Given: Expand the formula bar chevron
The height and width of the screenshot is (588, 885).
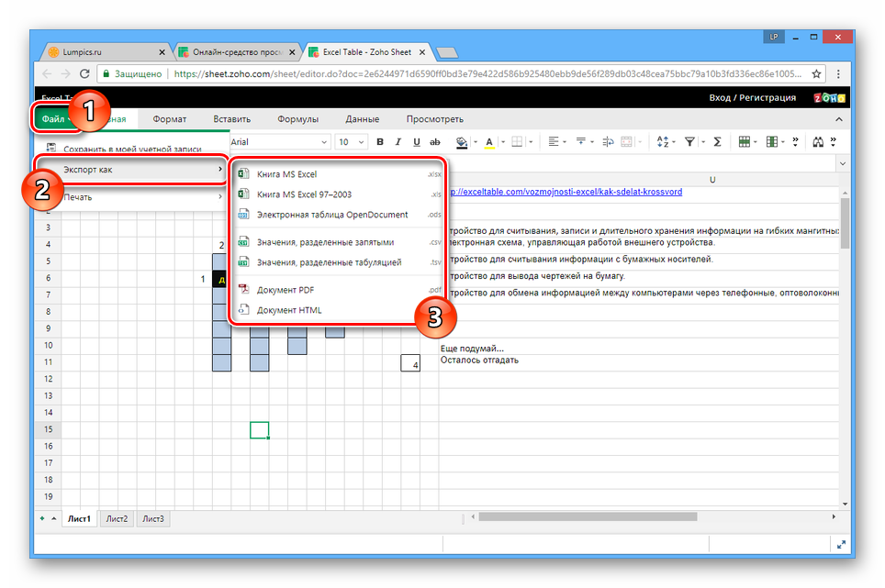Looking at the screenshot, I should pyautogui.click(x=843, y=164).
